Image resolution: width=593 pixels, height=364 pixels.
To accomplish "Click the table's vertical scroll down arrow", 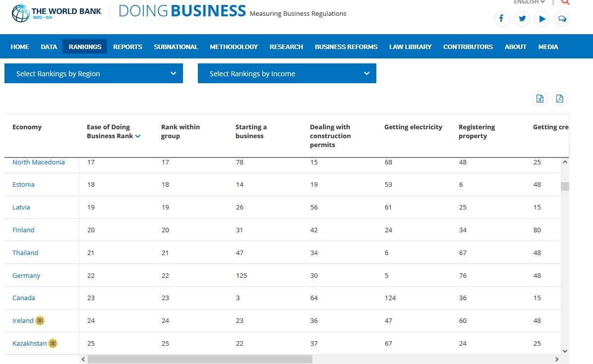I will [x=565, y=351].
